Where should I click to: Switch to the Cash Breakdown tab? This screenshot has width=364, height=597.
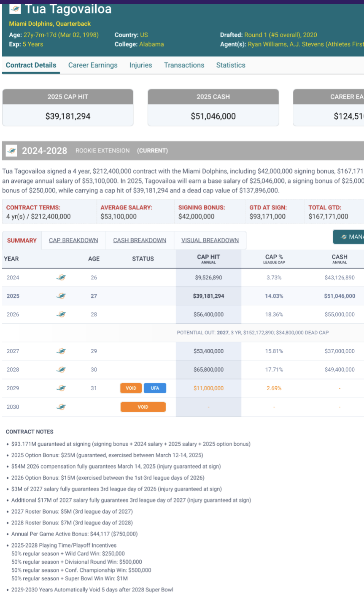(140, 240)
